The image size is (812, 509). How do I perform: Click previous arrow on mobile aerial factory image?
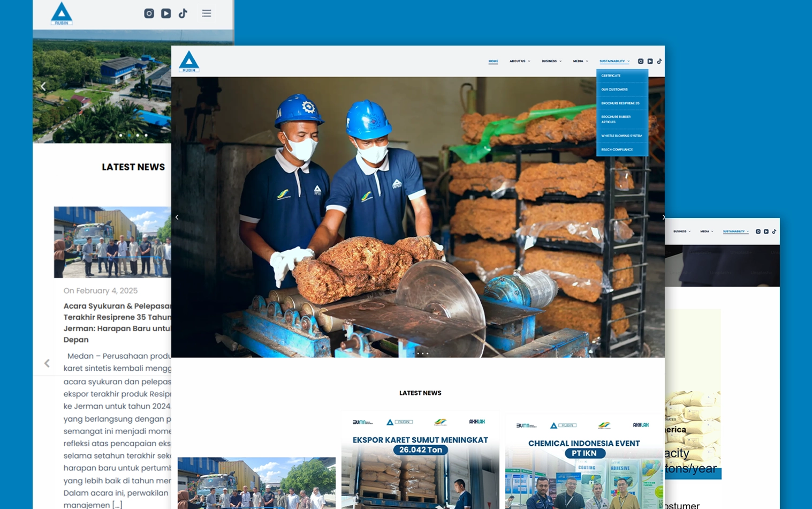[x=43, y=86]
